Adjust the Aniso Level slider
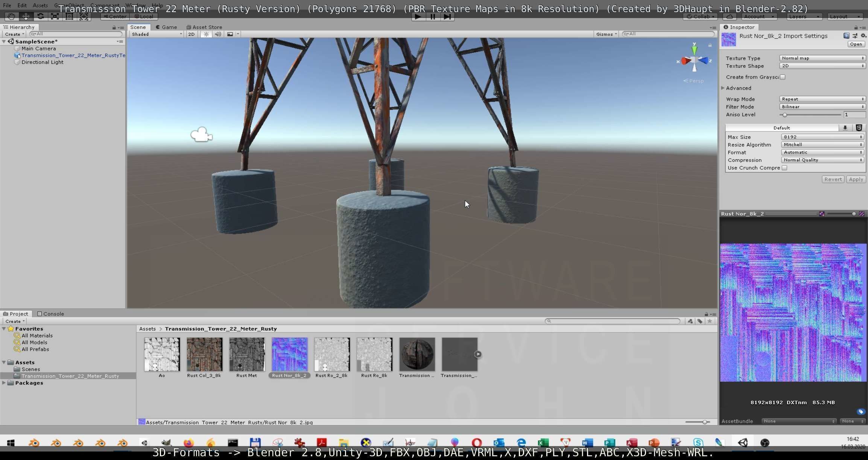 point(811,115)
